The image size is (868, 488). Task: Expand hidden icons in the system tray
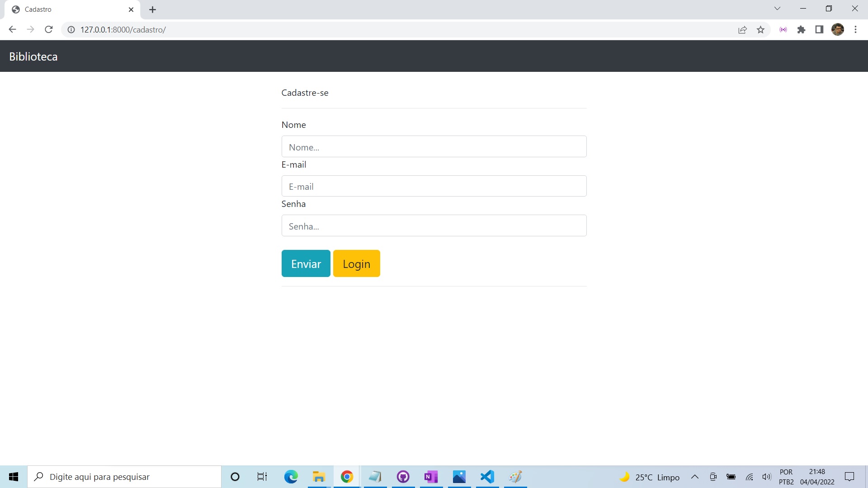click(x=695, y=477)
